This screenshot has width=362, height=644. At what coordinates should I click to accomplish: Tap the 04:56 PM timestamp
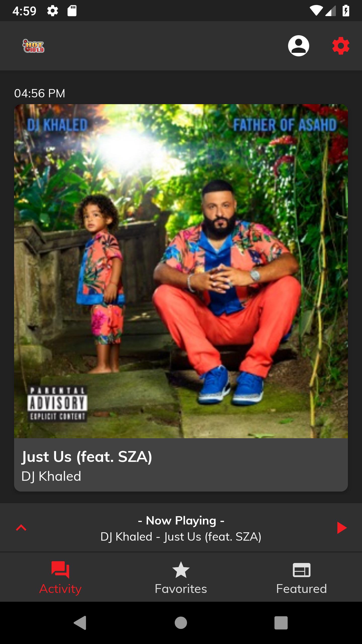tap(40, 93)
